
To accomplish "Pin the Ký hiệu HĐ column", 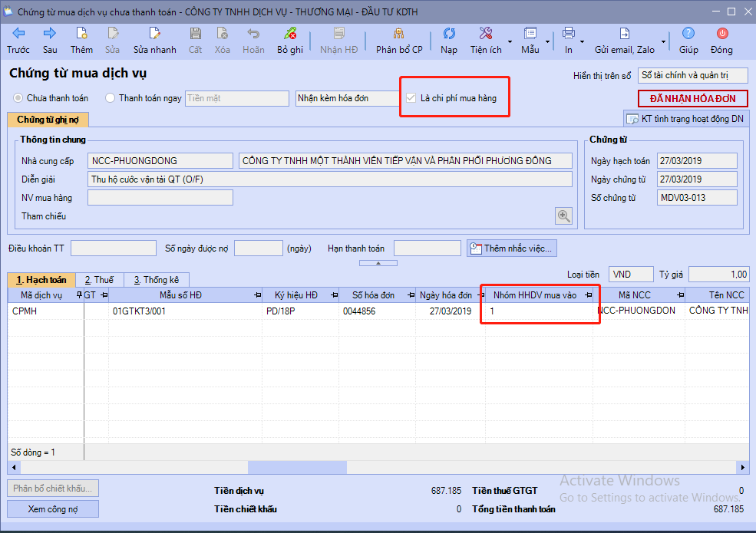I will coord(334,295).
